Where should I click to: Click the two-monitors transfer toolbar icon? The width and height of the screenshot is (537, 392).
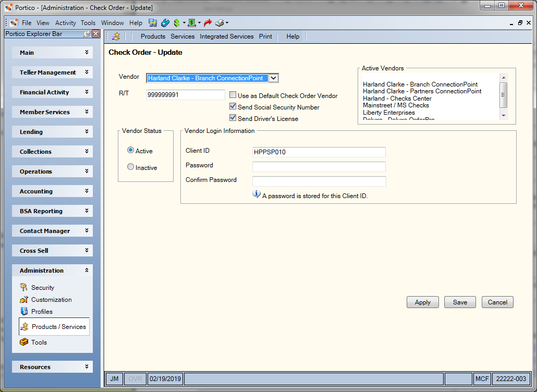pyautogui.click(x=153, y=23)
